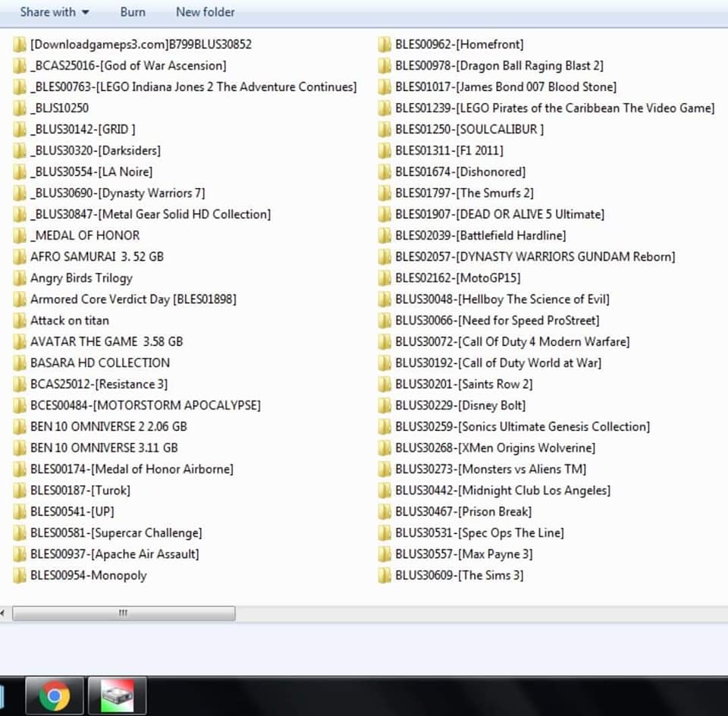The width and height of the screenshot is (728, 716).
Task: Select LEGO Indiana Jones 2 folder name
Action: [193, 86]
